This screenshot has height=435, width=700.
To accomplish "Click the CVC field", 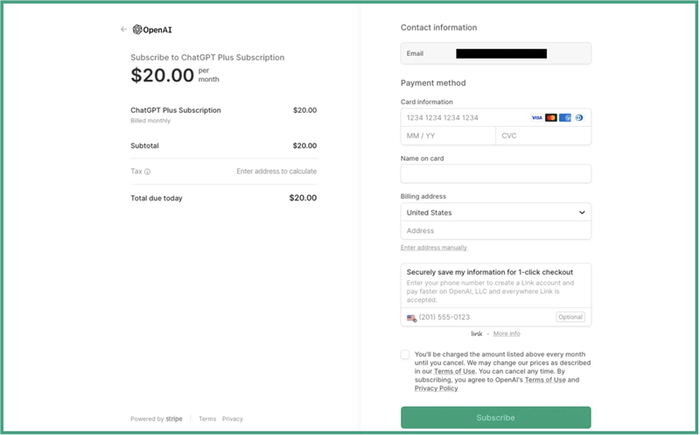I will [542, 135].
